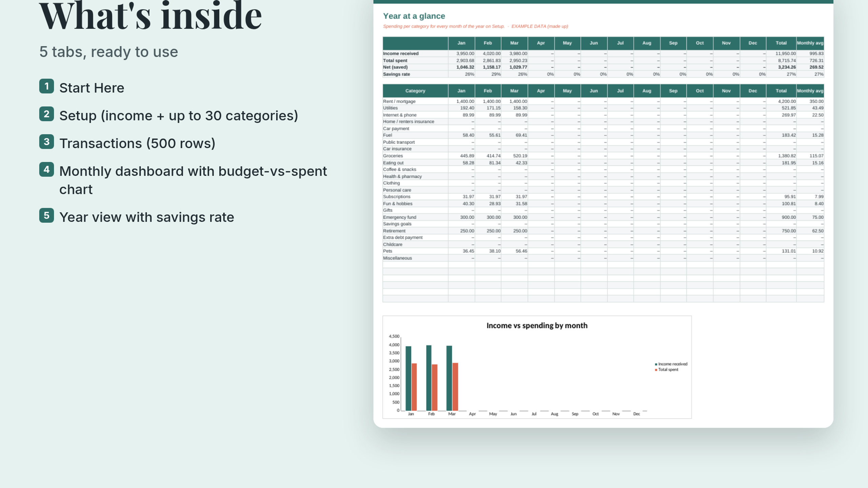This screenshot has height=488, width=868.
Task: Click the "Income vs spending by month" chart title
Action: coord(537,326)
